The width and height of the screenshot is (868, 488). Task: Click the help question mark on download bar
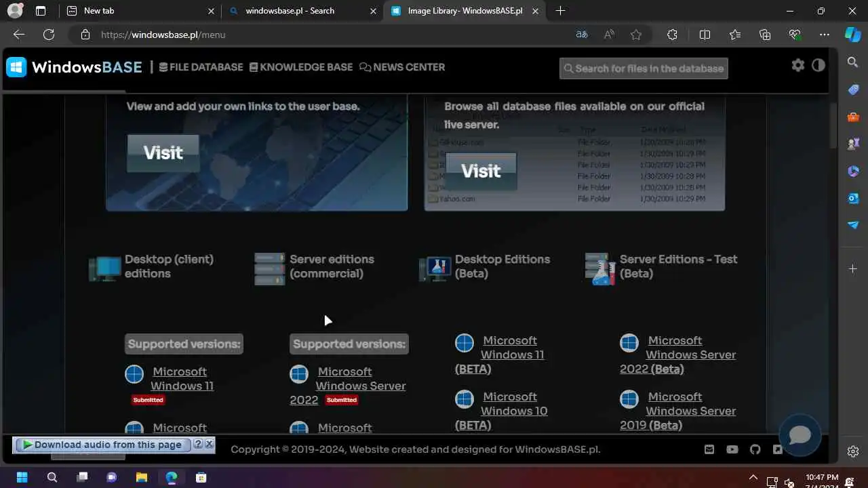click(198, 445)
